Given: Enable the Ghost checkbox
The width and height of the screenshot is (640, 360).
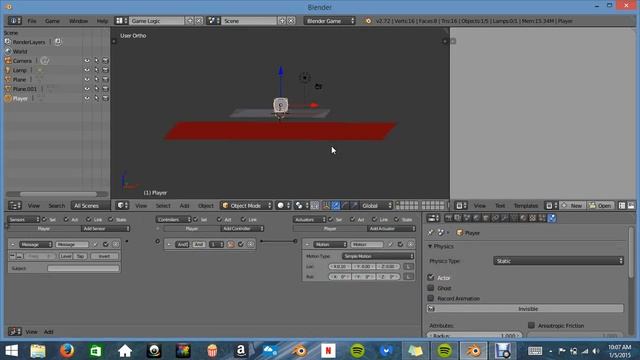Looking at the screenshot, I should pos(431,288).
